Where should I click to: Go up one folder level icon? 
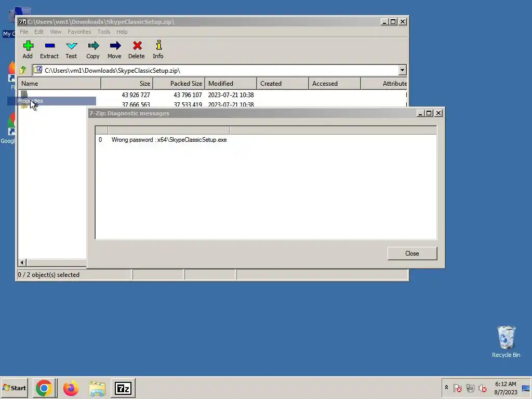pos(23,70)
